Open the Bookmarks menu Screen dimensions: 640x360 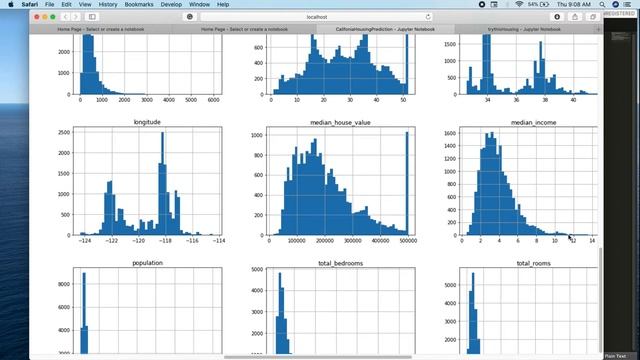(139, 4)
